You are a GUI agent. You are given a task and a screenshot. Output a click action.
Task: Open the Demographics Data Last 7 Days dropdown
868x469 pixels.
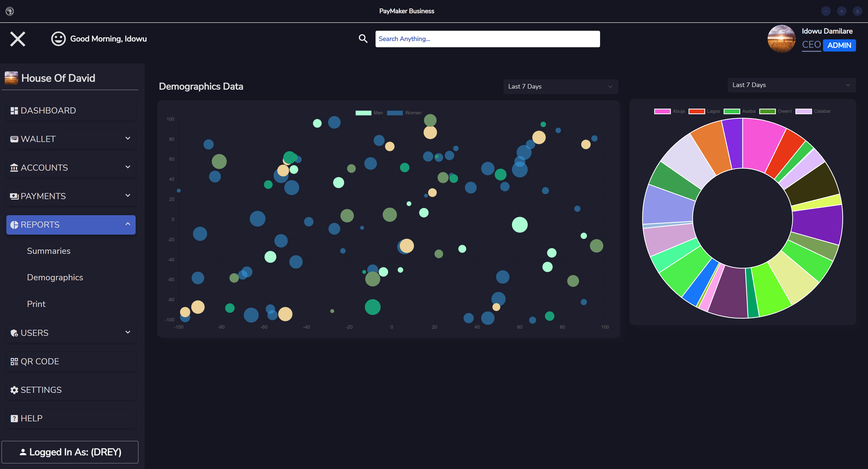[560, 87]
